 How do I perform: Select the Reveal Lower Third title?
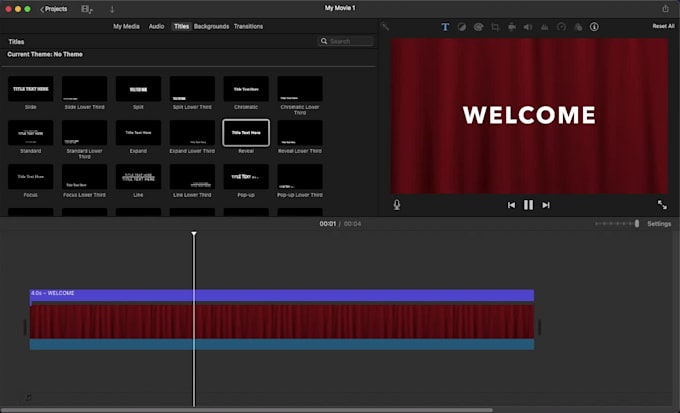tap(300, 133)
